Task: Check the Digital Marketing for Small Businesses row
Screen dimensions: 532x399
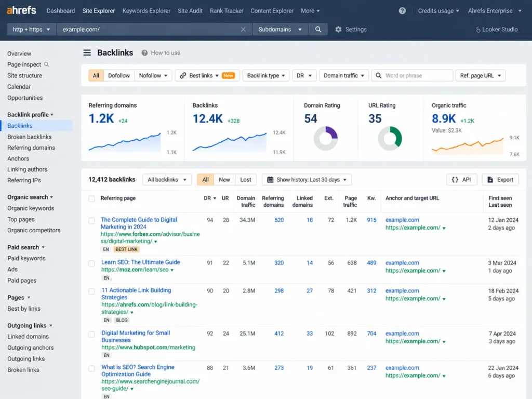Action: tap(91, 334)
